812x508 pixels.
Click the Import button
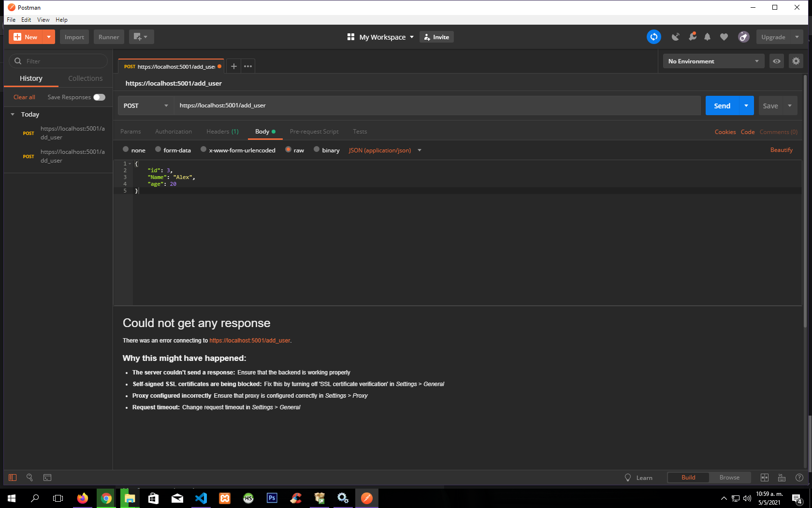[74, 37]
